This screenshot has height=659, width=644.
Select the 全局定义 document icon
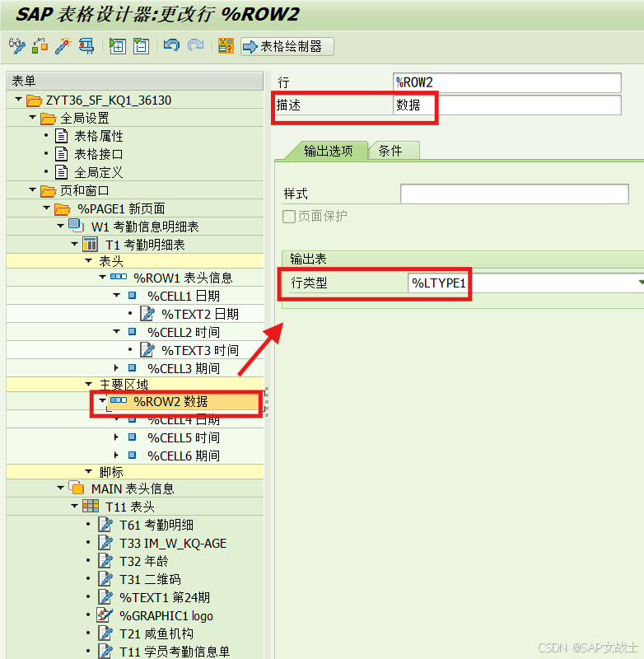(x=61, y=172)
